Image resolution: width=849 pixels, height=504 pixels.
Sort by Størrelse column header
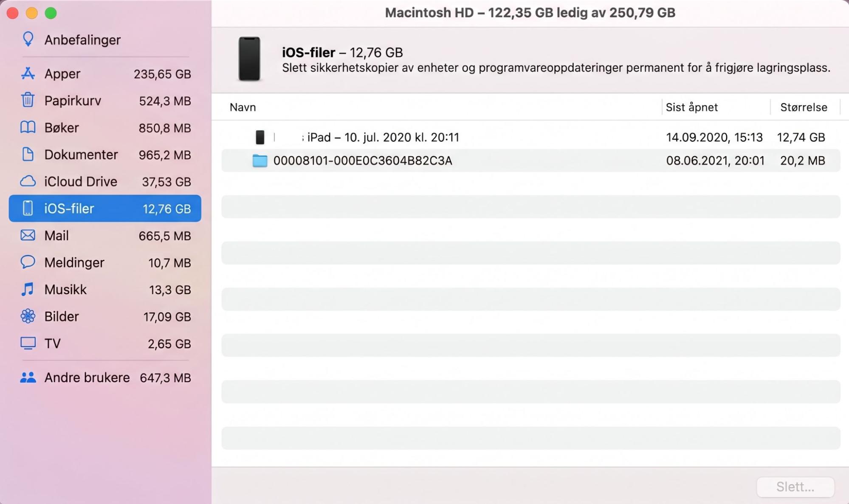click(804, 107)
